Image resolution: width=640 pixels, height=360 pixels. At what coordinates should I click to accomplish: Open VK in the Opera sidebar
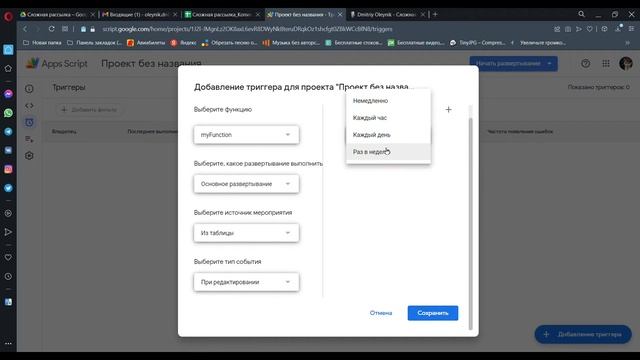coord(8,150)
